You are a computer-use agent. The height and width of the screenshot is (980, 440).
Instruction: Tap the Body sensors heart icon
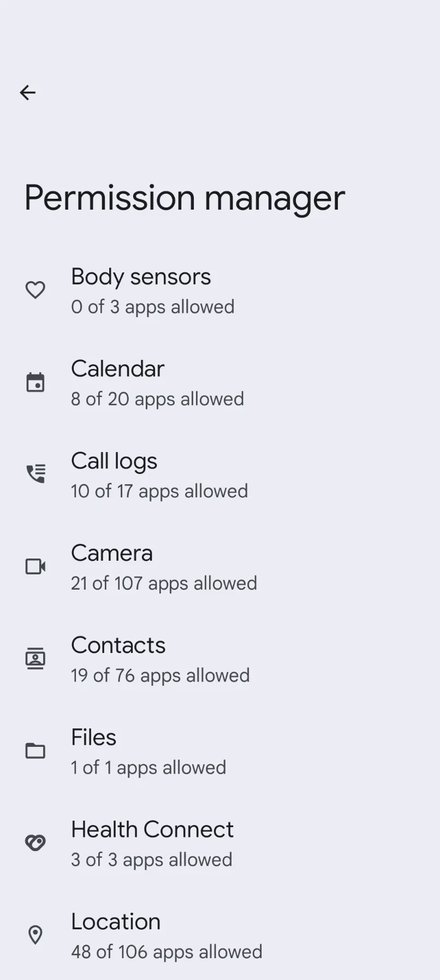(35, 290)
